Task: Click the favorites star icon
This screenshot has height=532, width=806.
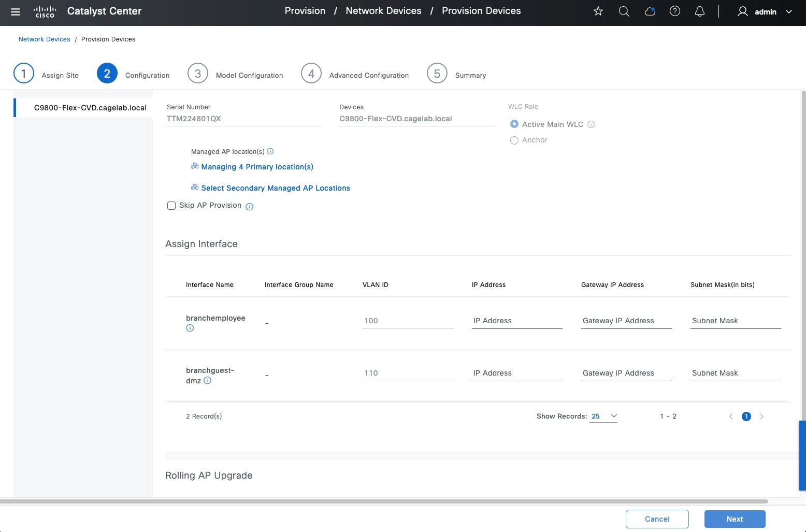Action: click(598, 11)
